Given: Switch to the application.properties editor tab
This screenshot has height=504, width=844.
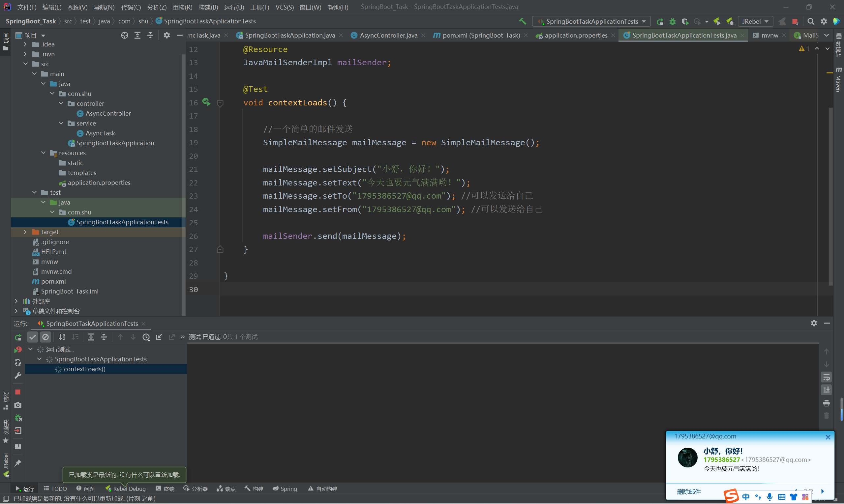Looking at the screenshot, I should (x=576, y=35).
